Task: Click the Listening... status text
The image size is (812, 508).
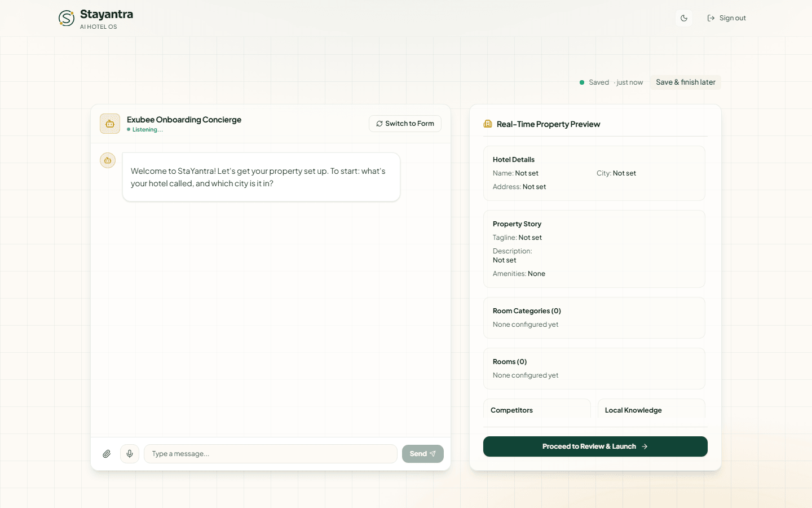Action: coord(148,130)
